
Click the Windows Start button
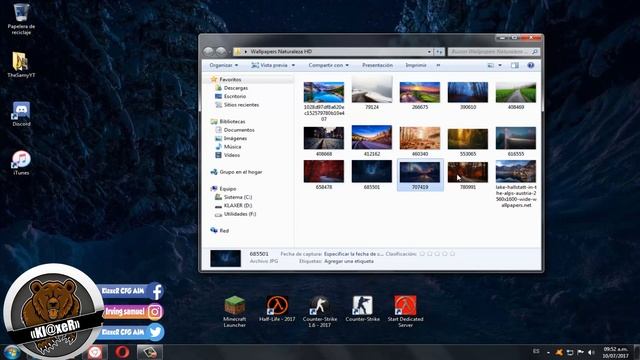[11, 352]
